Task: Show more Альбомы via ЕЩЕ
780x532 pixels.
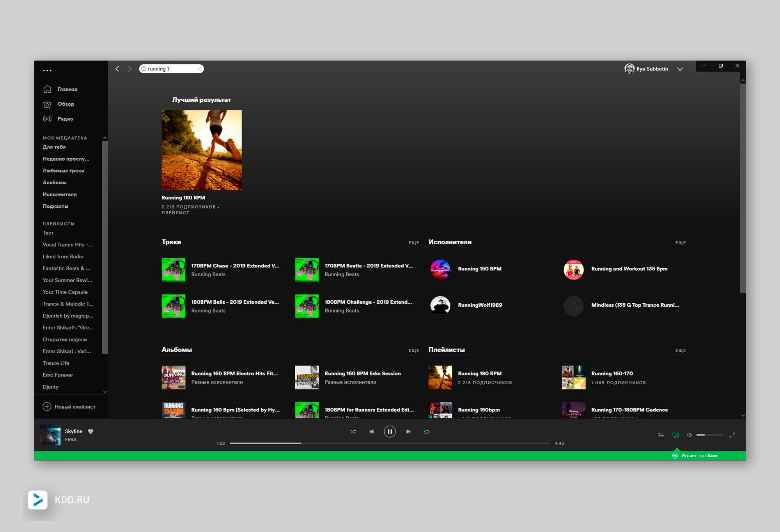Action: (x=414, y=351)
